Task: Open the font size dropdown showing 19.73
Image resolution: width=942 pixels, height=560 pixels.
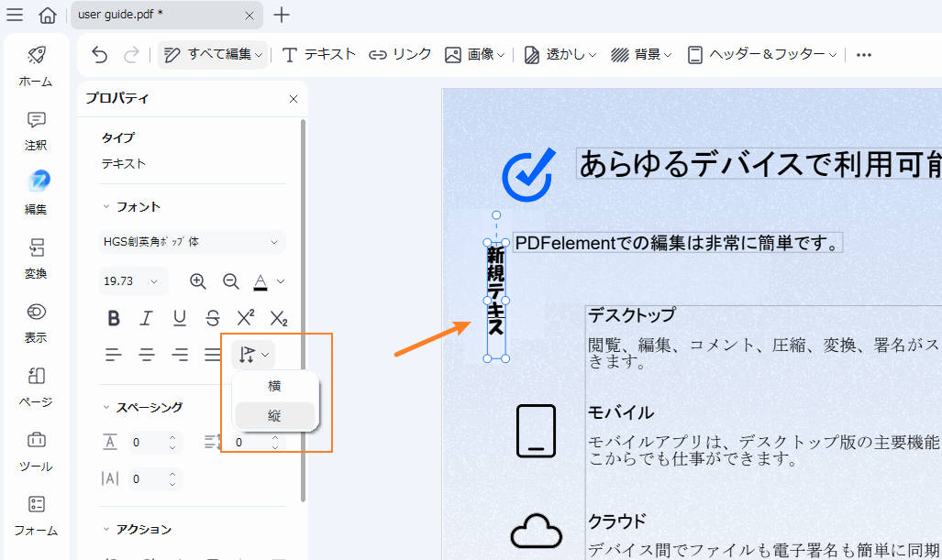Action: (x=132, y=281)
